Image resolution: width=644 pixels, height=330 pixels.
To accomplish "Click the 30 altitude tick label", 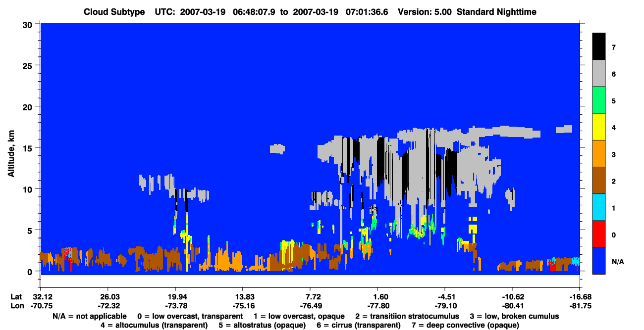I will pyautogui.click(x=29, y=24).
